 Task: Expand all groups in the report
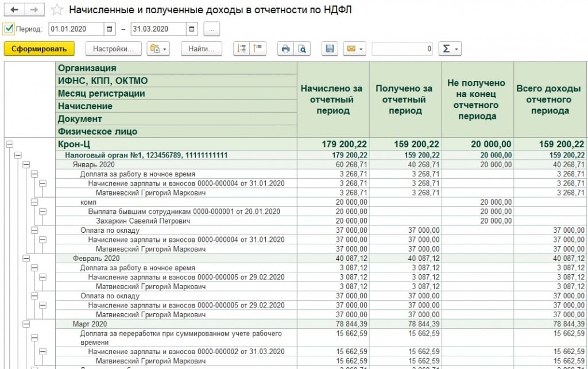coord(242,49)
